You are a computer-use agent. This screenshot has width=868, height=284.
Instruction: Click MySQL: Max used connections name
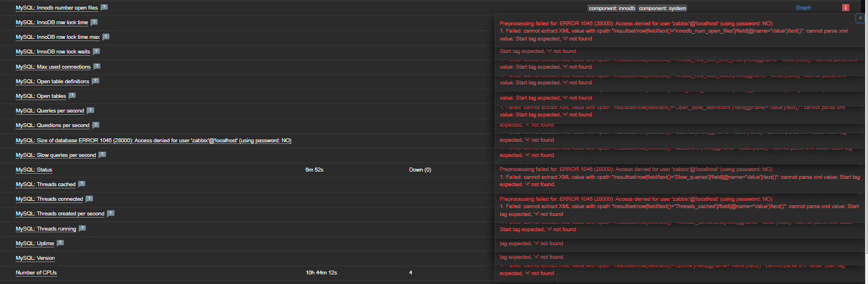point(53,67)
